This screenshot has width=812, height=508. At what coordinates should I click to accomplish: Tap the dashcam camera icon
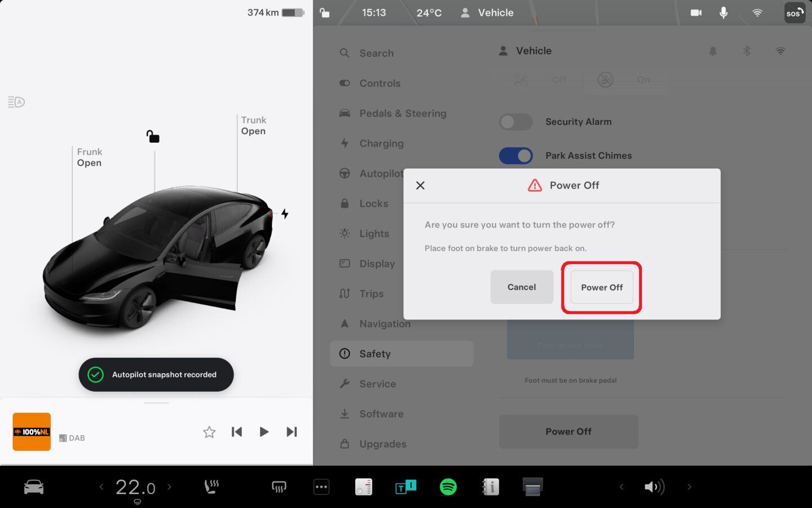pos(696,12)
